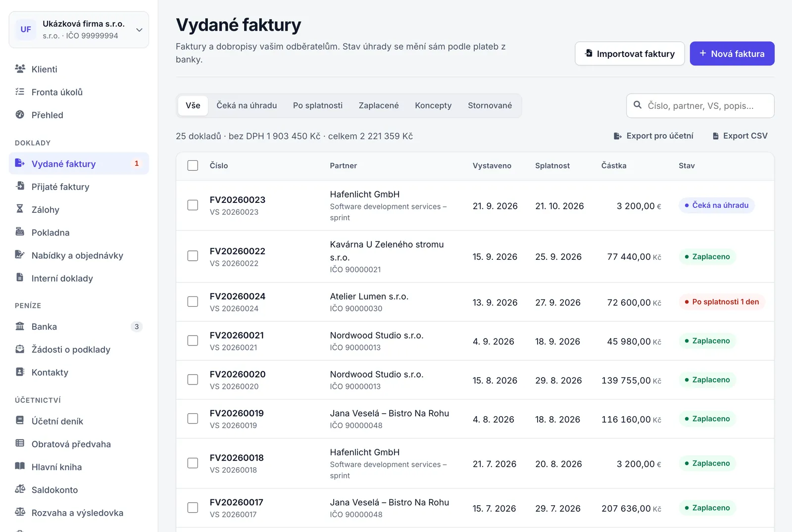The width and height of the screenshot is (792, 532).
Task: Check the box for invoice FV20260019
Action: pos(193,419)
